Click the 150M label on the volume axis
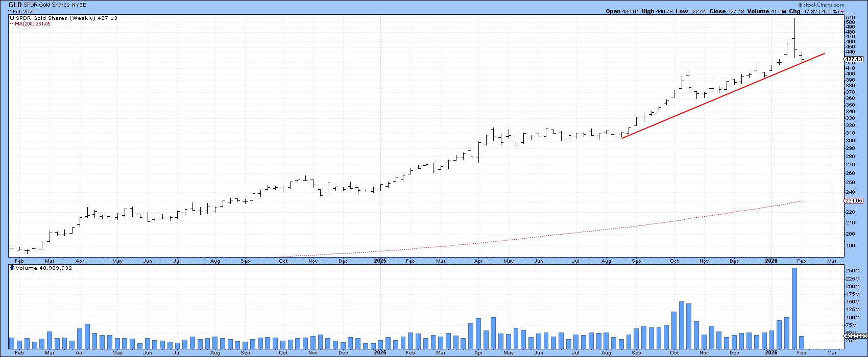 click(x=852, y=302)
